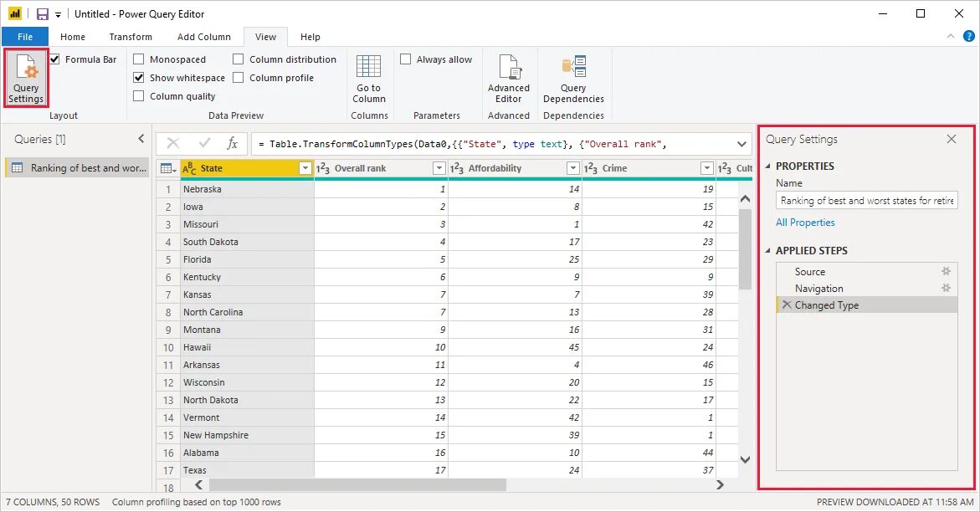Uncheck Show whitespace
This screenshot has width=980, height=512.
[139, 78]
